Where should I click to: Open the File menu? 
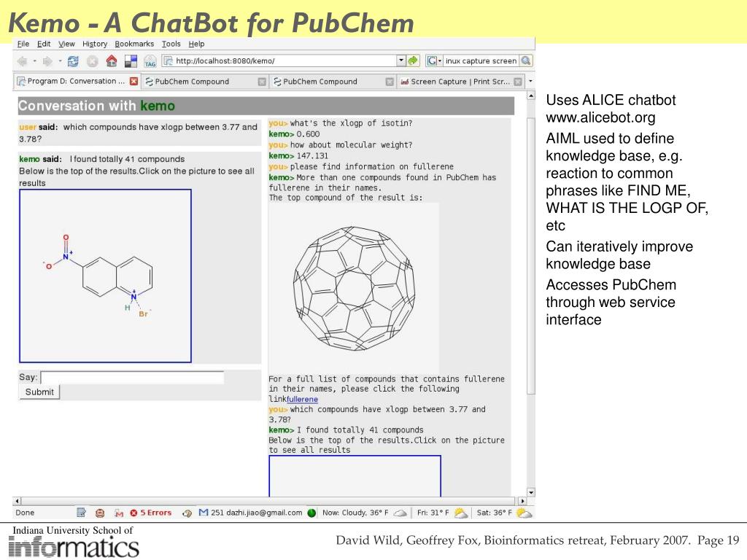point(23,44)
